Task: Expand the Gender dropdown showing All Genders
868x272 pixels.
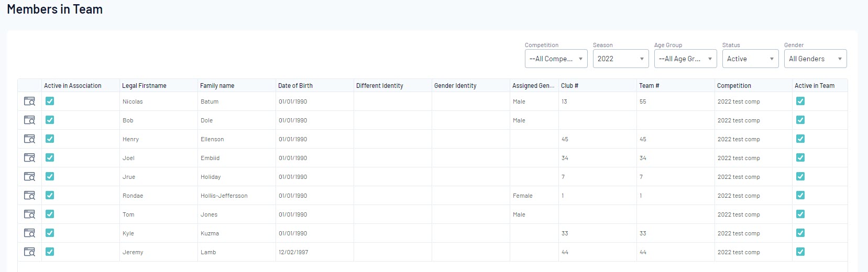Action: coord(815,59)
